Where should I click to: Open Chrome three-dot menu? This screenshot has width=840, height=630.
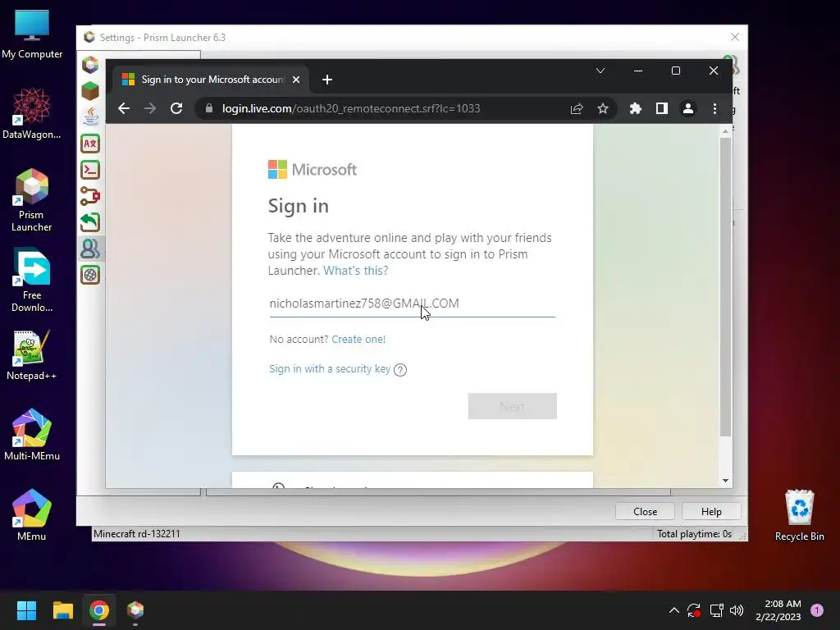click(714, 109)
